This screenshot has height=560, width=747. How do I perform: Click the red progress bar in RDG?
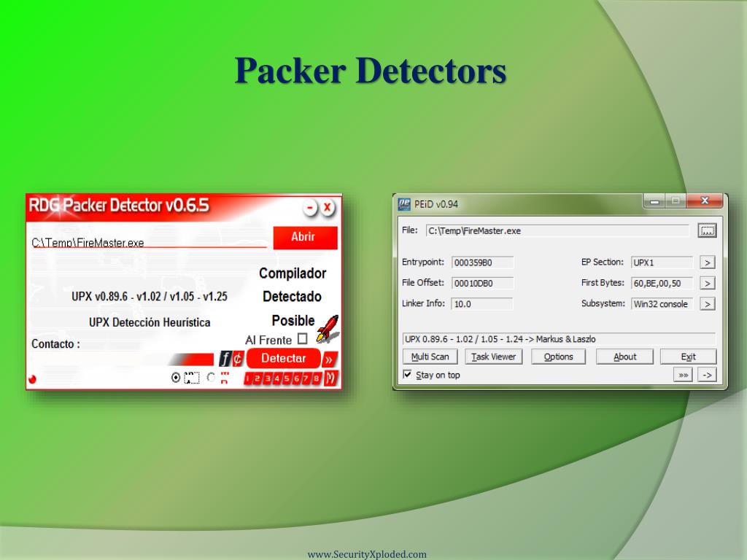coord(193,359)
